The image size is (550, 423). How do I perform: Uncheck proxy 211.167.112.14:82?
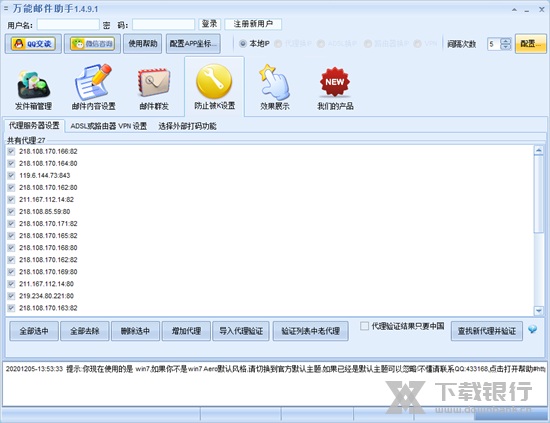(x=11, y=200)
